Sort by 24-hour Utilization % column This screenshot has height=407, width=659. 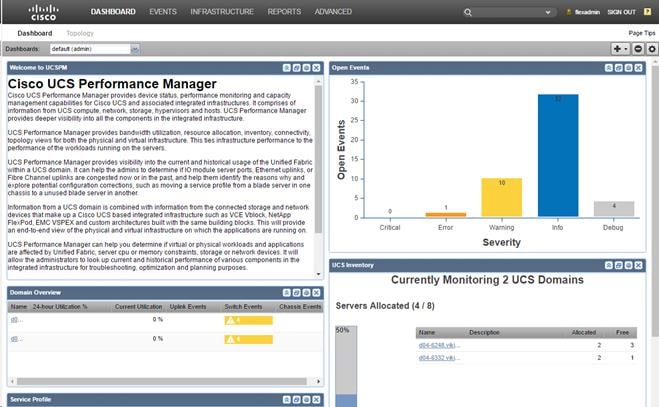60,307
